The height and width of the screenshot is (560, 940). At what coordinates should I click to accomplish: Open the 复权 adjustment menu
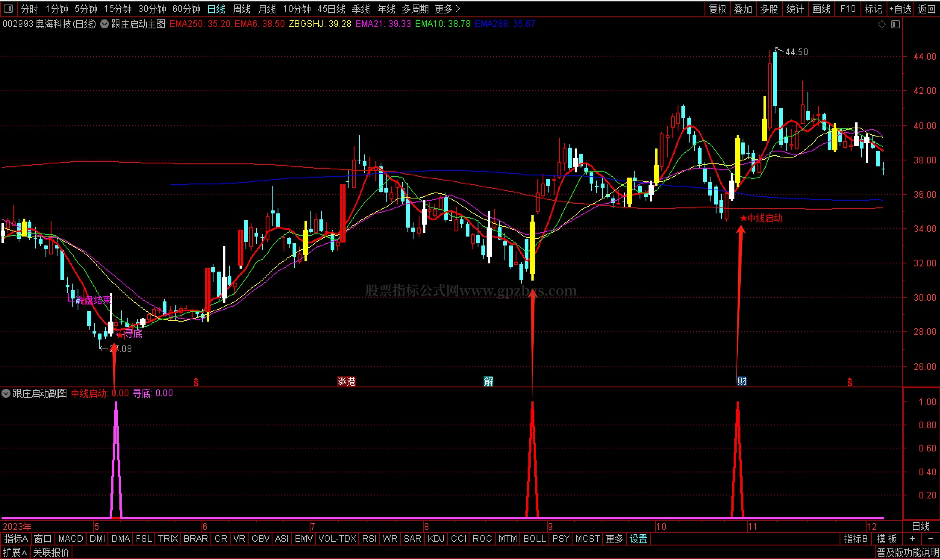pyautogui.click(x=718, y=9)
